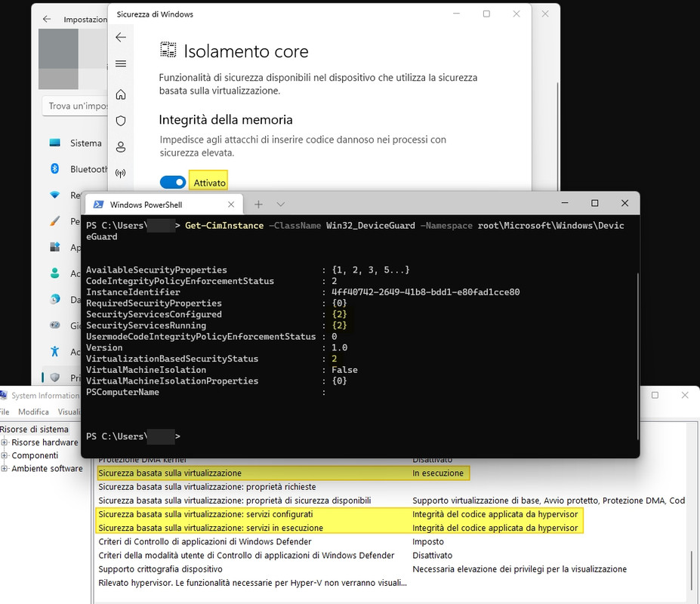Maximize the System Information window

click(655, 395)
